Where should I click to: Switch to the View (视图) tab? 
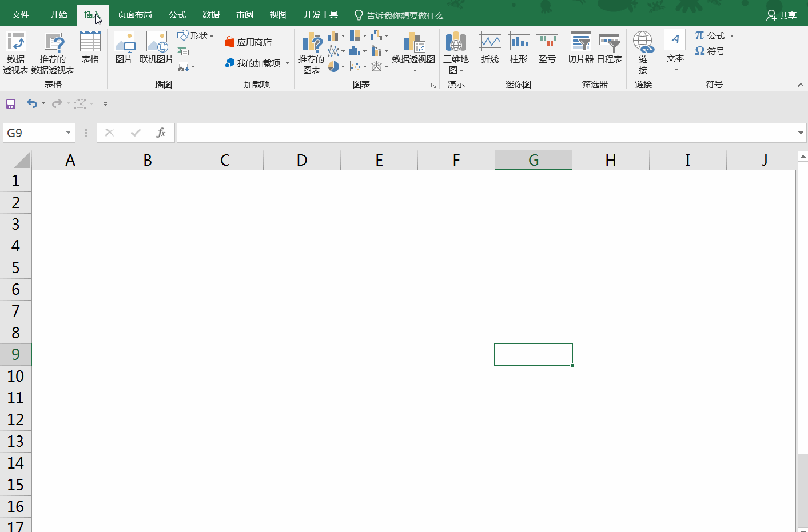point(278,15)
